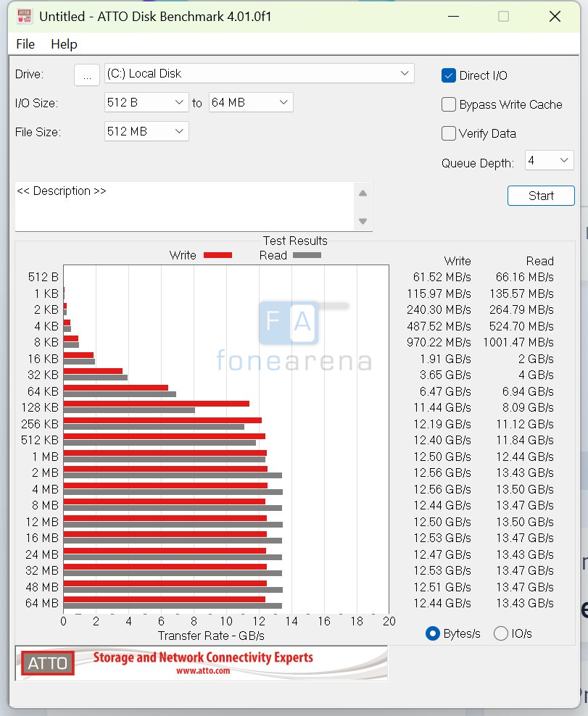Select the Bytes/s radio button
Image resolution: width=588 pixels, height=716 pixels.
[433, 633]
